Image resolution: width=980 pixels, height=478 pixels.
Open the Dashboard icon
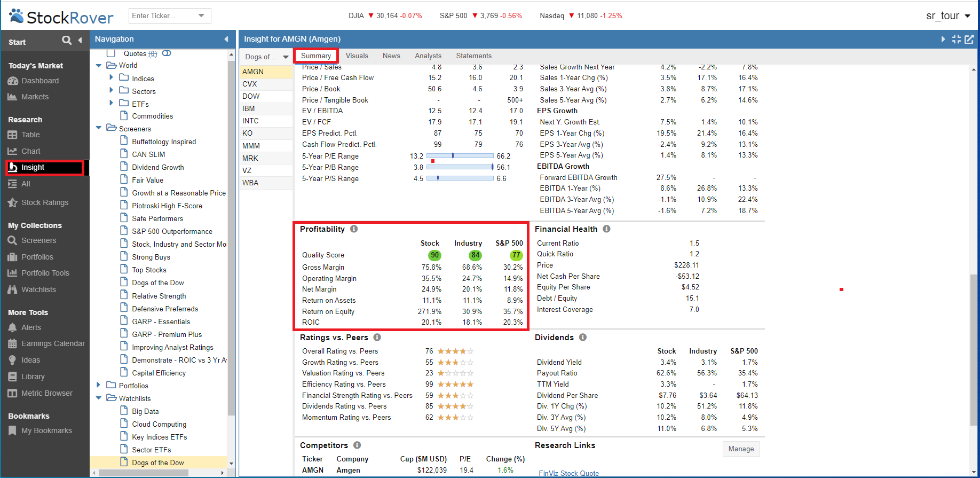pyautogui.click(x=13, y=81)
